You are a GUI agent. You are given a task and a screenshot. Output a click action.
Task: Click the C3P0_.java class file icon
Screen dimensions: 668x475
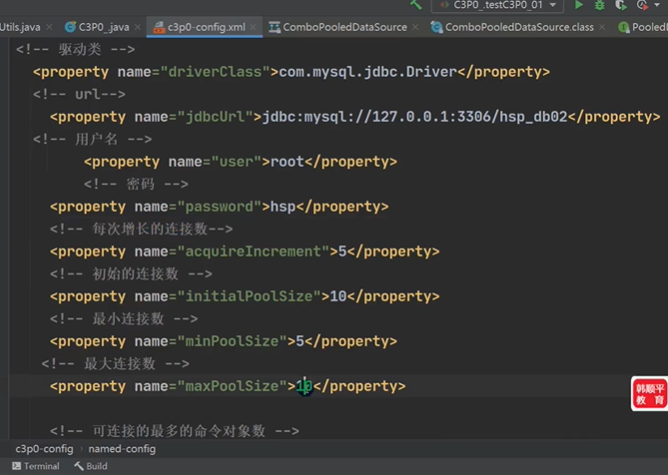click(70, 27)
